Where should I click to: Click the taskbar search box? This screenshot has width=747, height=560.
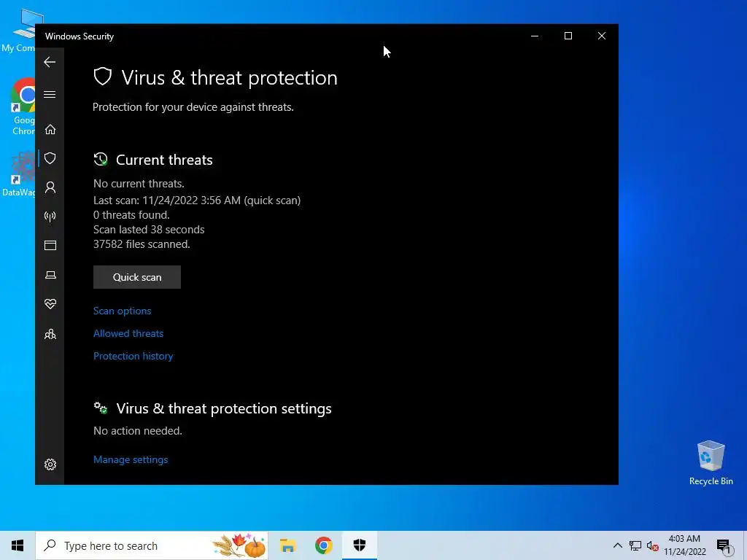152,545
